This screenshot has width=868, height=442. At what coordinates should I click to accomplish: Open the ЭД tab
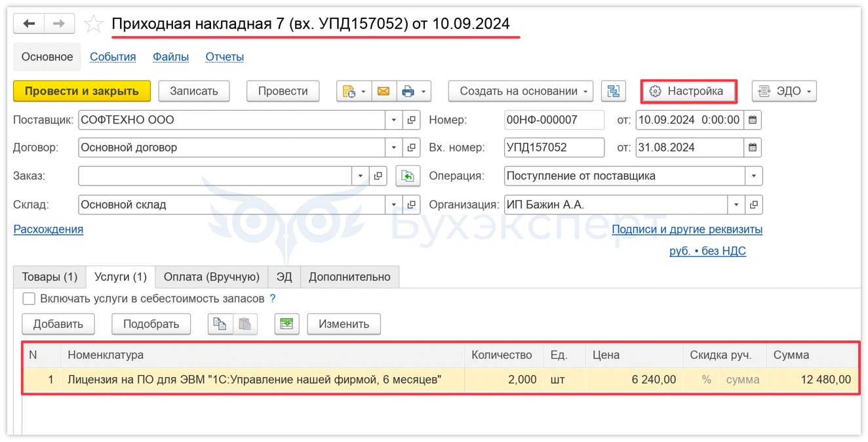click(x=284, y=277)
